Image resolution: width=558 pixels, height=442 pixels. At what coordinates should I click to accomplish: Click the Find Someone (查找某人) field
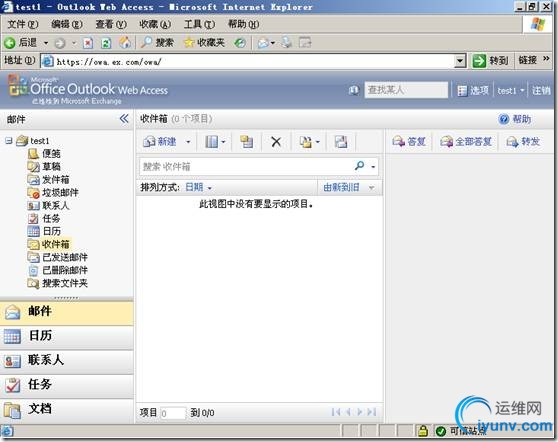point(406,90)
